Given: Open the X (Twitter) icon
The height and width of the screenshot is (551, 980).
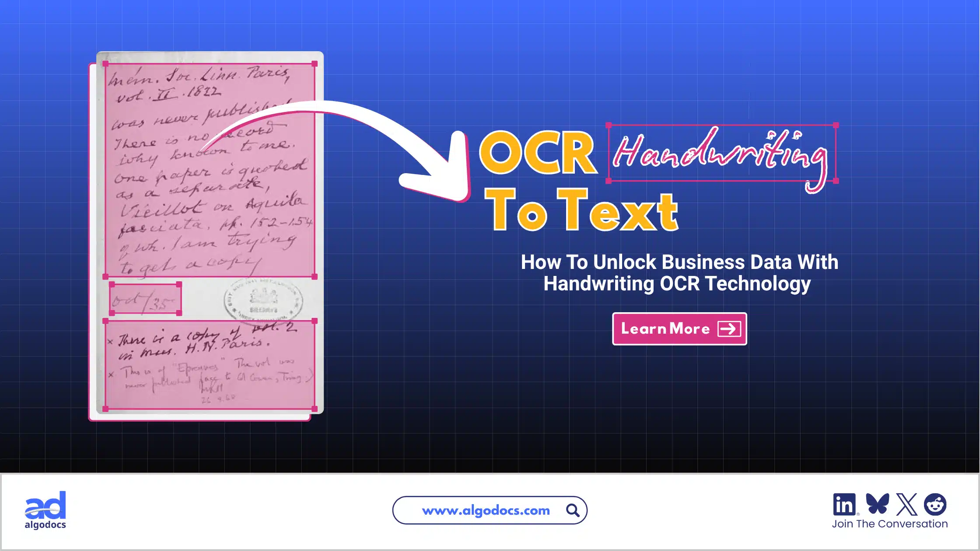Looking at the screenshot, I should (906, 505).
